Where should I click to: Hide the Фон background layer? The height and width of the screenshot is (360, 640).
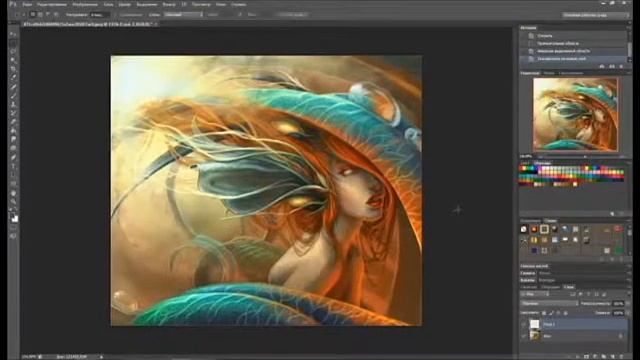coord(523,336)
